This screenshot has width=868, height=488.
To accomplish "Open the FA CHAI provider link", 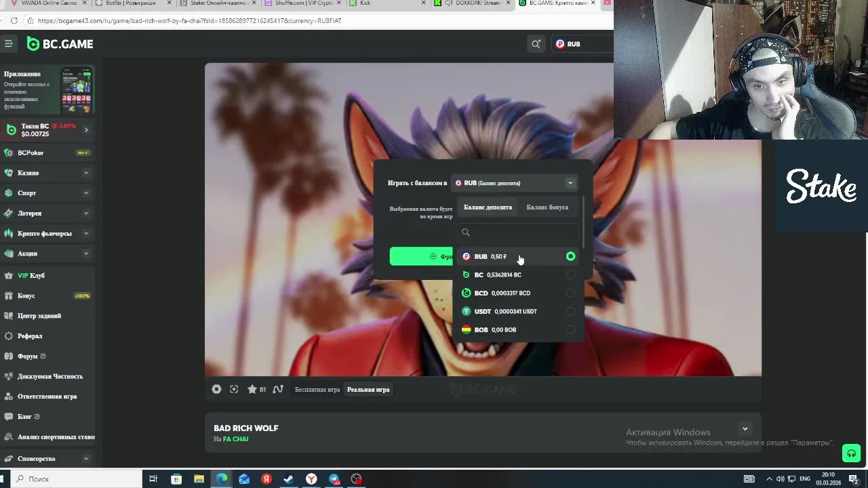I will coord(235,439).
